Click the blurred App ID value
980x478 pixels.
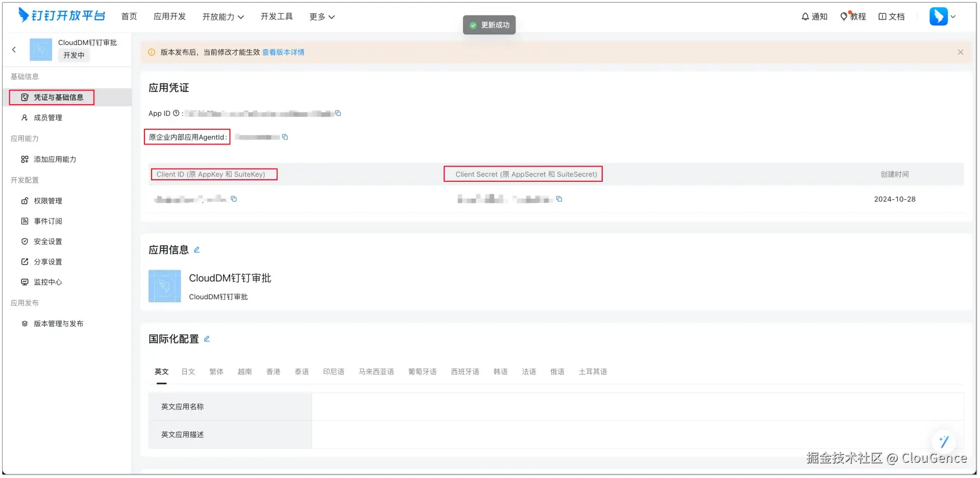coord(259,113)
